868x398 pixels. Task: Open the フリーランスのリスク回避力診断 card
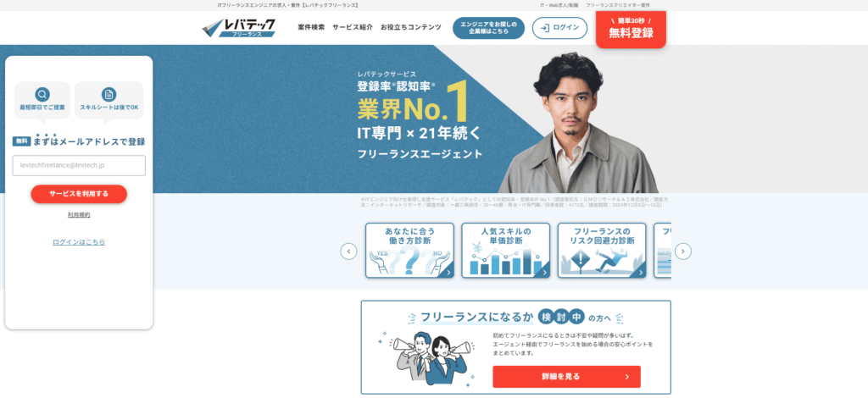602,251
